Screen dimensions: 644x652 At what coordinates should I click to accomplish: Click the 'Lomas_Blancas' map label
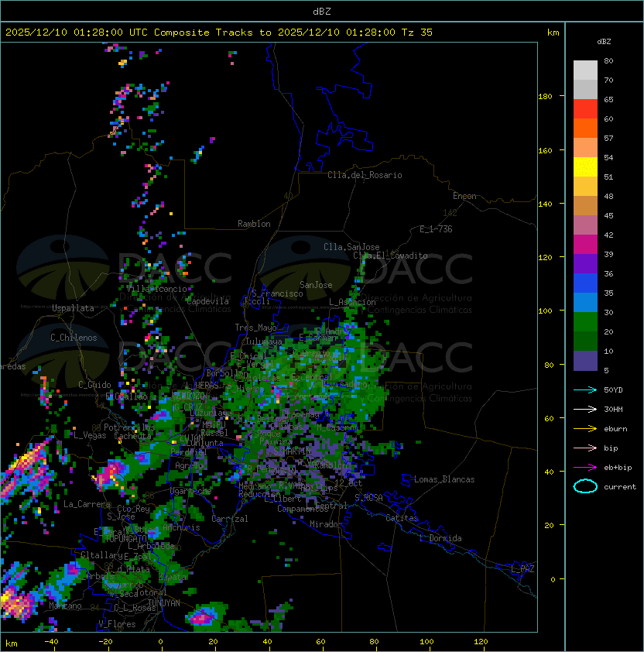(444, 479)
